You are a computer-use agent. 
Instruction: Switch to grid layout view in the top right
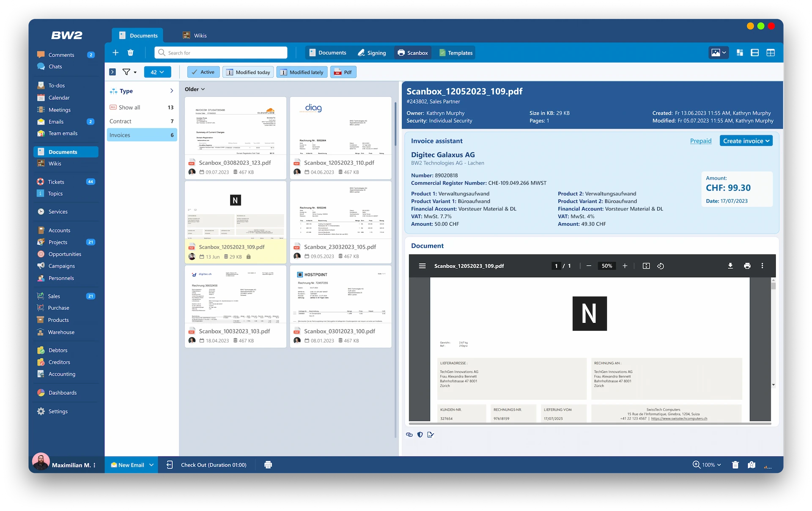tap(771, 52)
